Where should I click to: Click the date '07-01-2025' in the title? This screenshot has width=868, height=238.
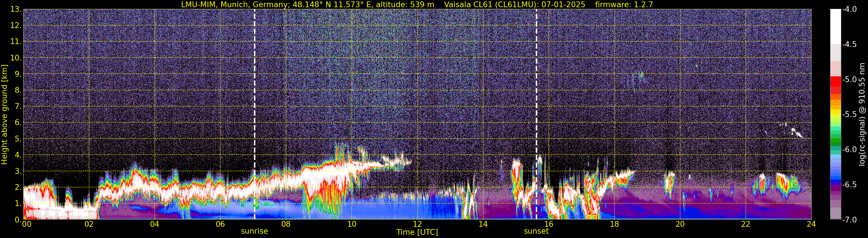tap(563, 4)
